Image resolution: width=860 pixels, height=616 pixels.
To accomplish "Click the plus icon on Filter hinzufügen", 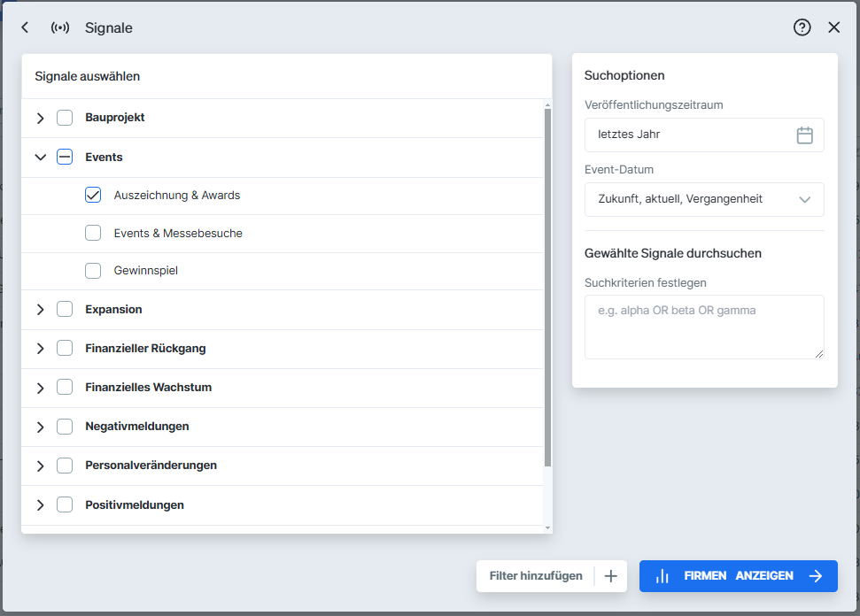I will click(x=610, y=576).
